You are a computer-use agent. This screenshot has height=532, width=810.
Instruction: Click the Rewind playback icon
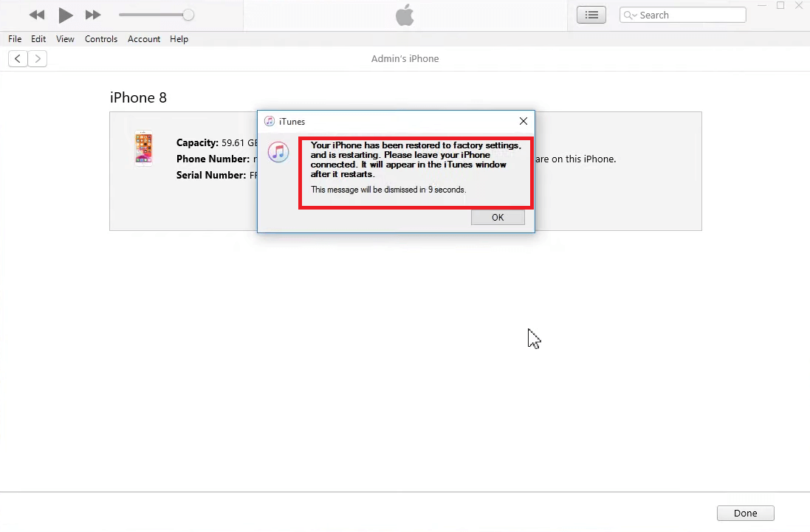pyautogui.click(x=36, y=14)
